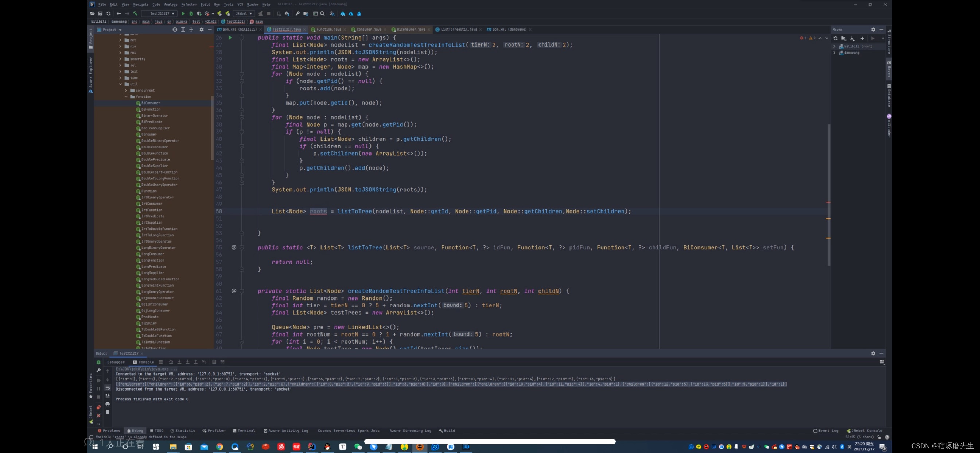Open the Terminal tool window
The image size is (980, 453).
pos(244,430)
